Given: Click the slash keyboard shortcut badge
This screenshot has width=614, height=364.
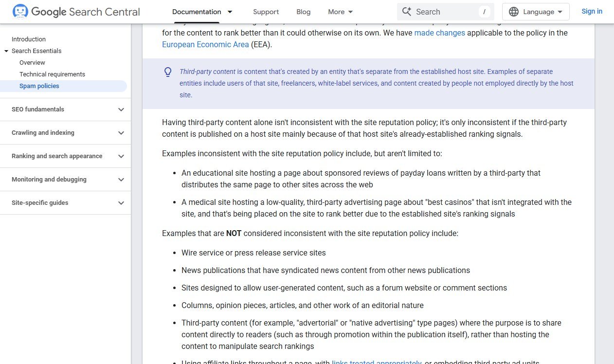Looking at the screenshot, I should [x=484, y=12].
